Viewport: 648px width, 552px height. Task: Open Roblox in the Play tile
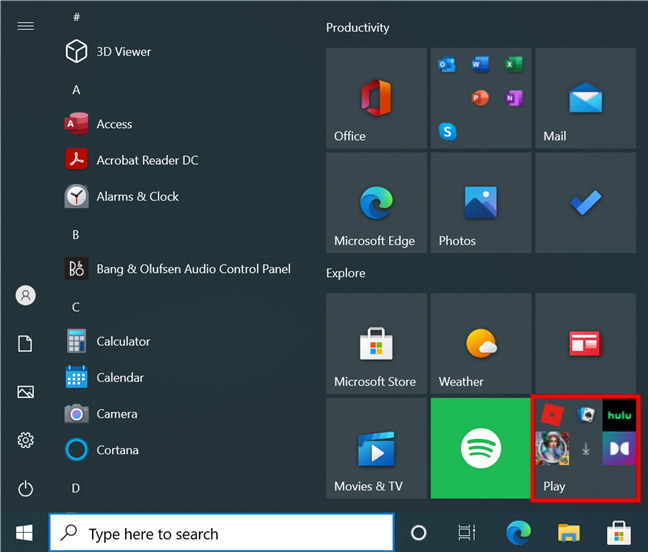tap(552, 414)
